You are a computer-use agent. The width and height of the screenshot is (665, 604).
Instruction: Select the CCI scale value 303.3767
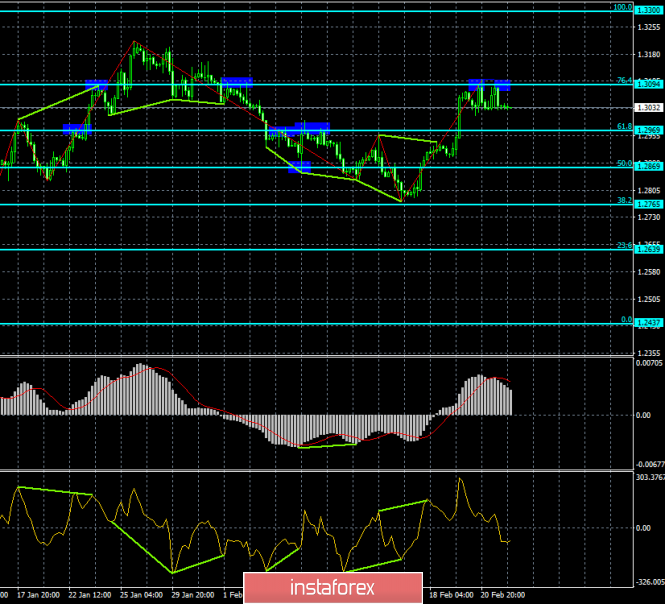click(650, 477)
